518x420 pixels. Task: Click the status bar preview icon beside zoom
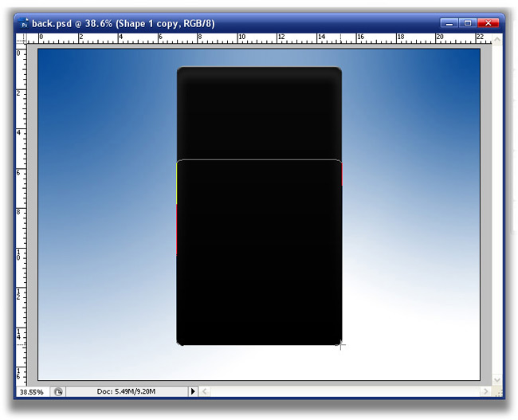58,392
